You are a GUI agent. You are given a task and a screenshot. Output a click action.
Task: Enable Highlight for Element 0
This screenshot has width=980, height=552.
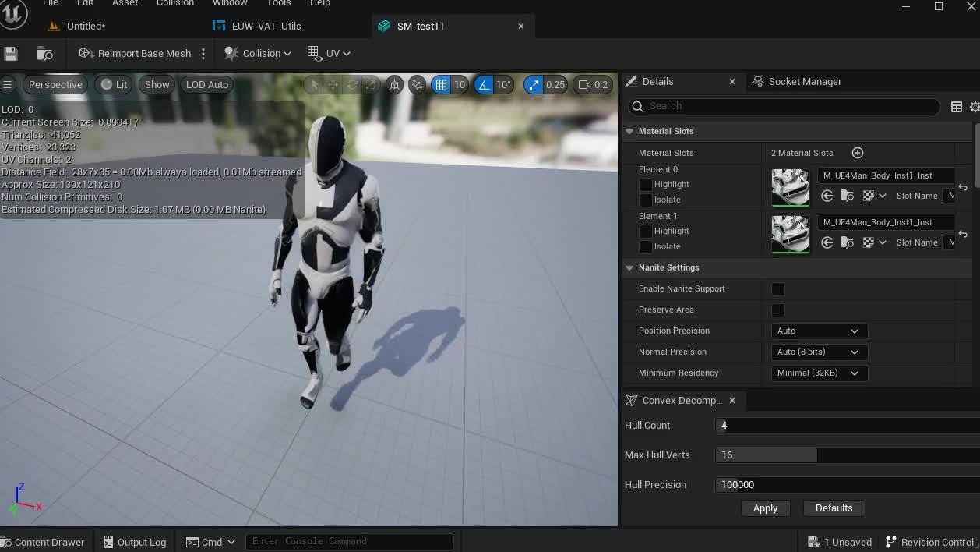pos(645,184)
